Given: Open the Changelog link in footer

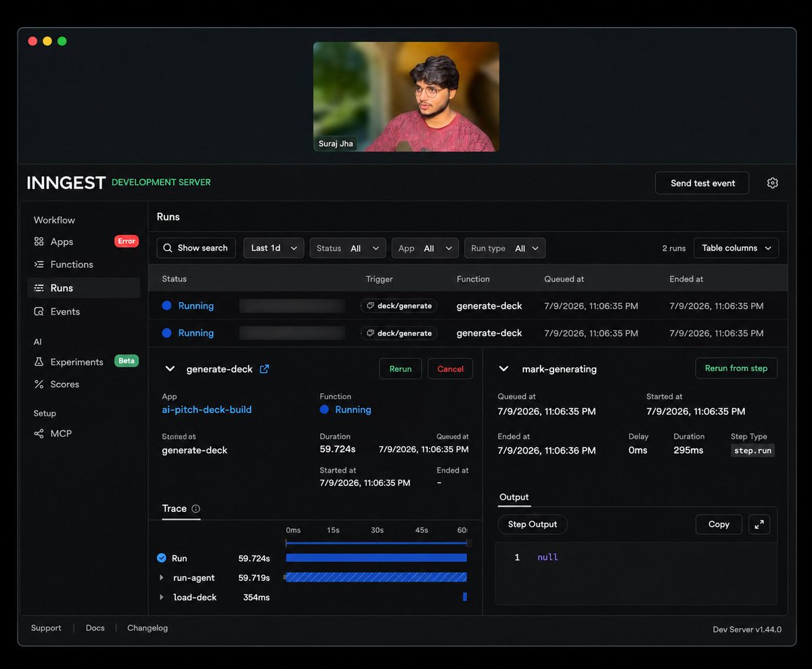Looking at the screenshot, I should pos(148,628).
